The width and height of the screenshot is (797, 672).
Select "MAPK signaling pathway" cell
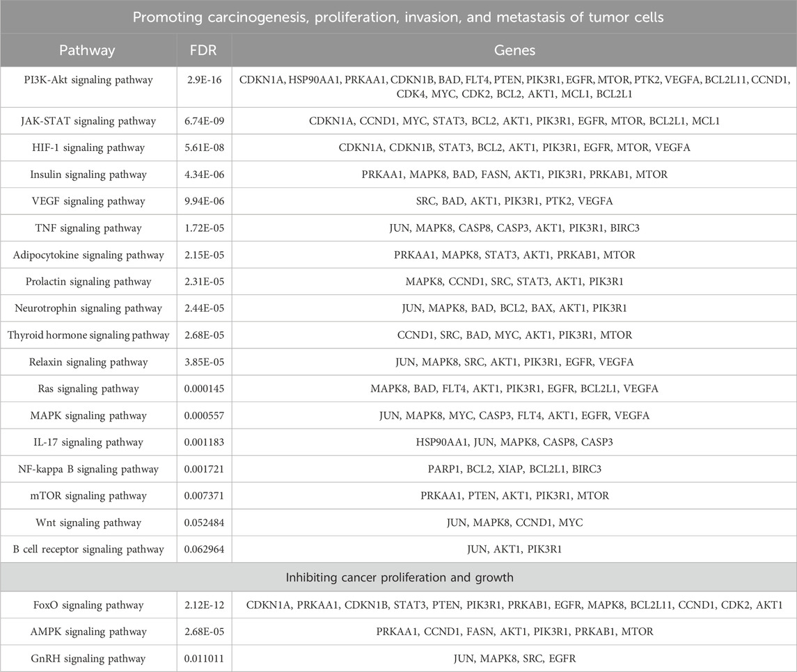click(x=88, y=415)
